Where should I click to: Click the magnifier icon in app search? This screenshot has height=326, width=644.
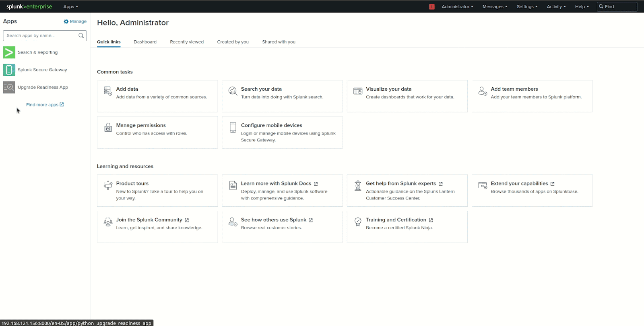81,35
